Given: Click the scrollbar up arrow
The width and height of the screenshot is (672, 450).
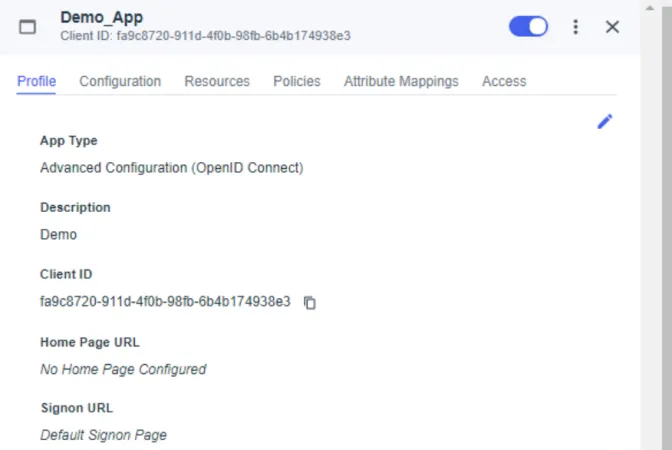Looking at the screenshot, I should (x=650, y=8).
